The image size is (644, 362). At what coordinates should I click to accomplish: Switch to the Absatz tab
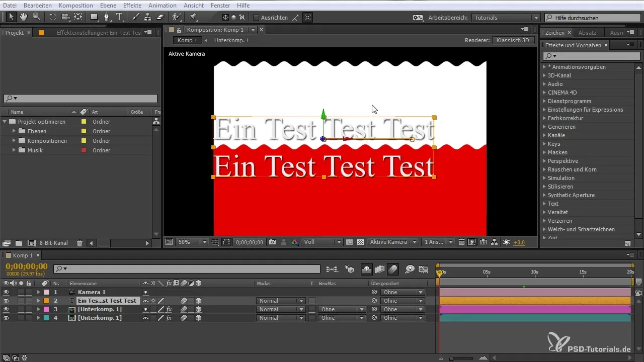[587, 33]
